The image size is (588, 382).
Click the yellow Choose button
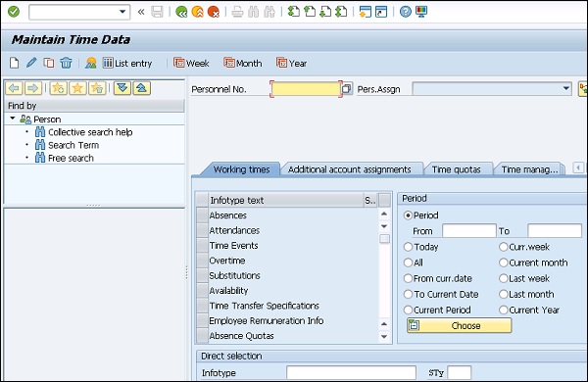[x=459, y=325]
